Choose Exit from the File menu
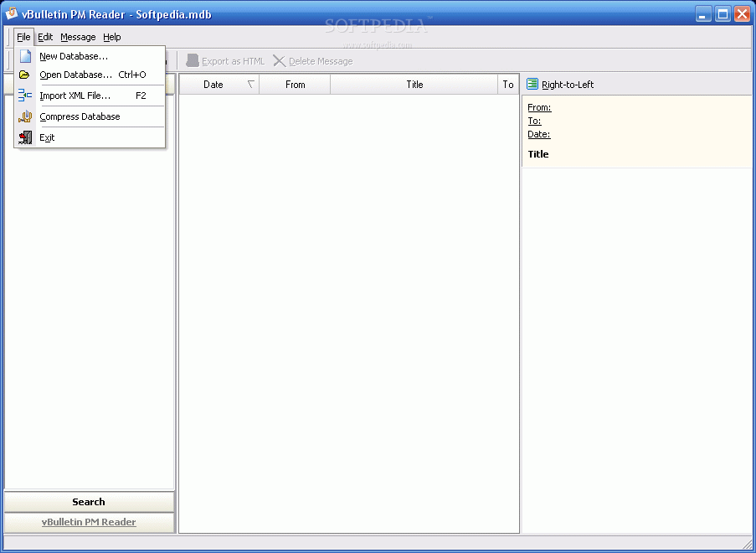The height and width of the screenshot is (553, 756). [90, 137]
